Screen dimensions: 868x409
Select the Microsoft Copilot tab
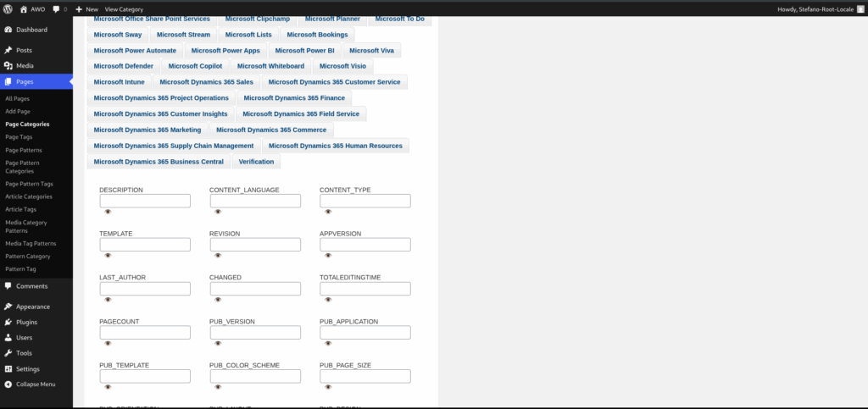click(195, 66)
